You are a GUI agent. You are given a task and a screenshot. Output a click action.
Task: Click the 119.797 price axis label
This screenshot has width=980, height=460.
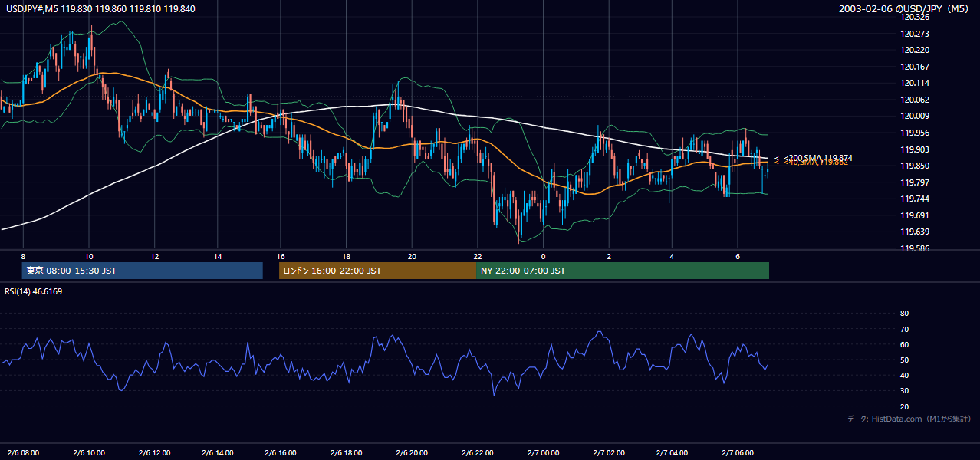916,182
